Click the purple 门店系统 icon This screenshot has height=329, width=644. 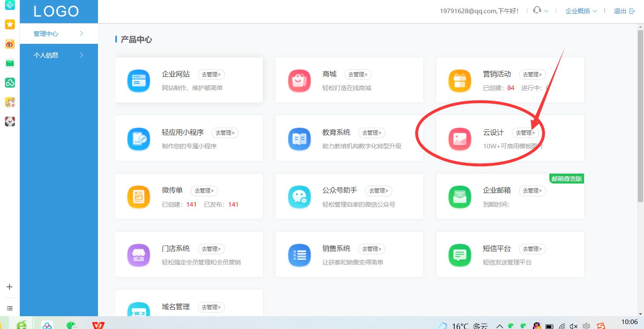(x=138, y=255)
